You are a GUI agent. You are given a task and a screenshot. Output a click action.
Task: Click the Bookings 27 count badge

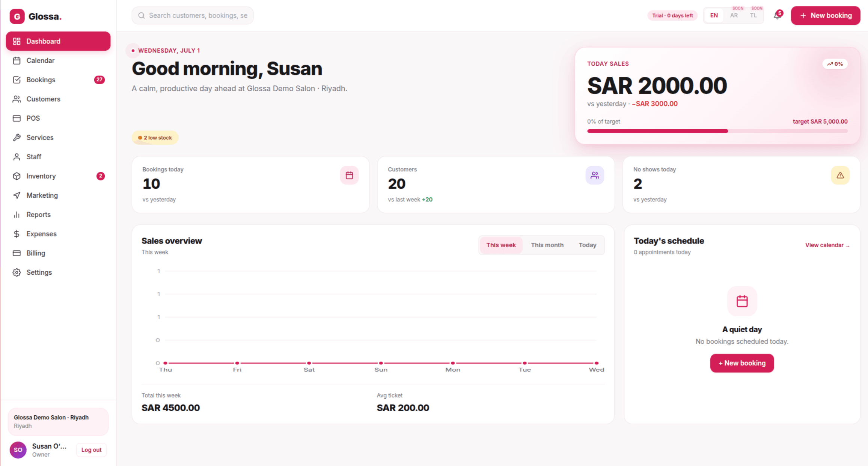click(x=99, y=80)
